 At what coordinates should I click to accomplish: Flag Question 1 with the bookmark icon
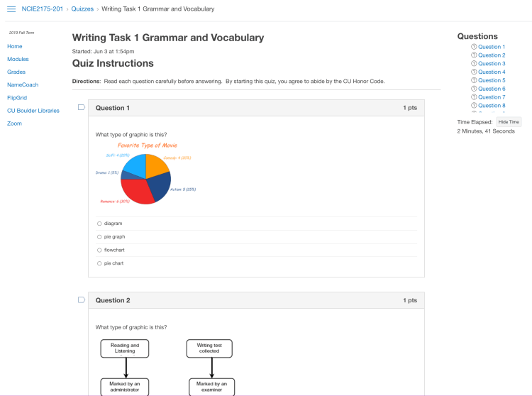(81, 108)
